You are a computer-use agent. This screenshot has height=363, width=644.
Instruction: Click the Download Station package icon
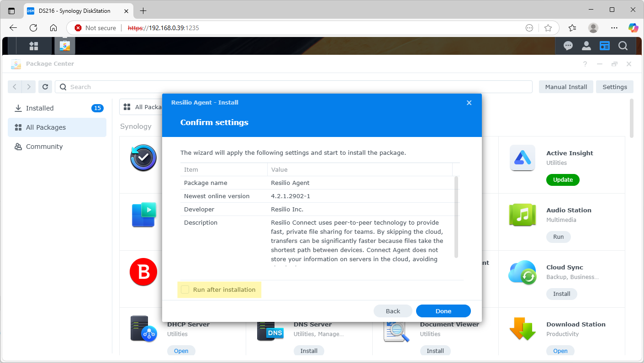click(522, 329)
